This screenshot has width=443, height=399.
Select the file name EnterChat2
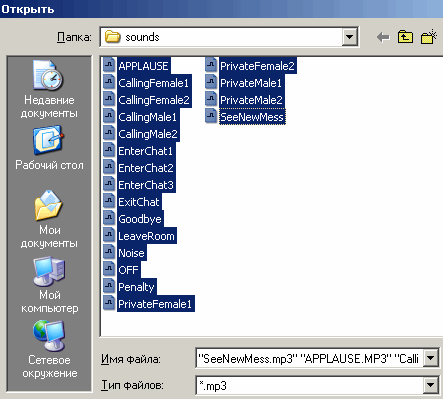tap(146, 168)
